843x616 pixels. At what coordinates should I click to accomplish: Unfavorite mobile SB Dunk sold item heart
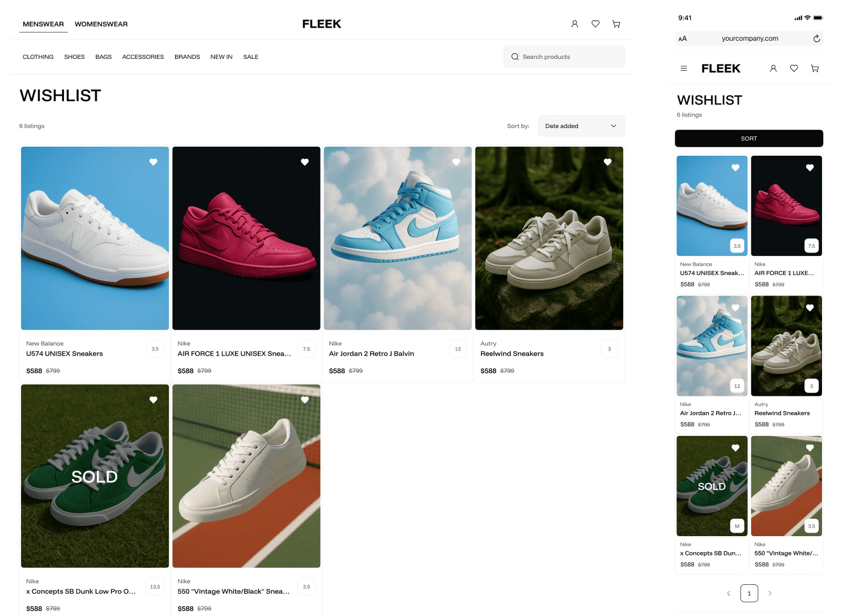tap(735, 448)
